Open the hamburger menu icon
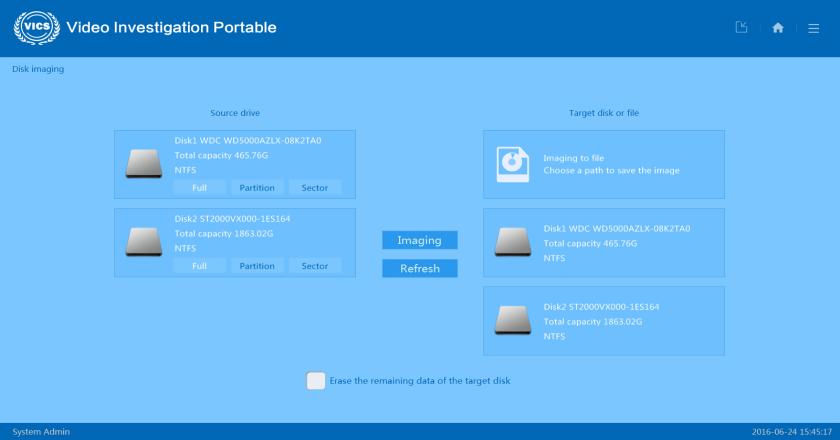840x440 pixels. (x=813, y=28)
